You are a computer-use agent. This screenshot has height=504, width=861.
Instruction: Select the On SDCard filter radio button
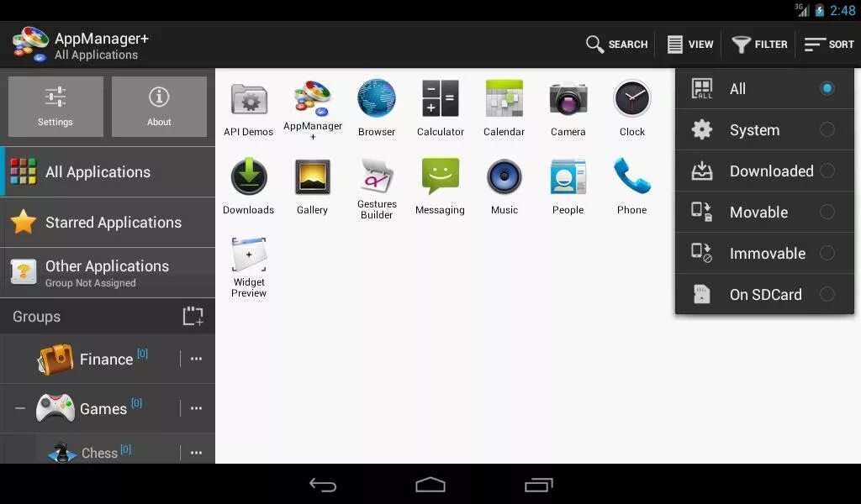click(x=827, y=294)
